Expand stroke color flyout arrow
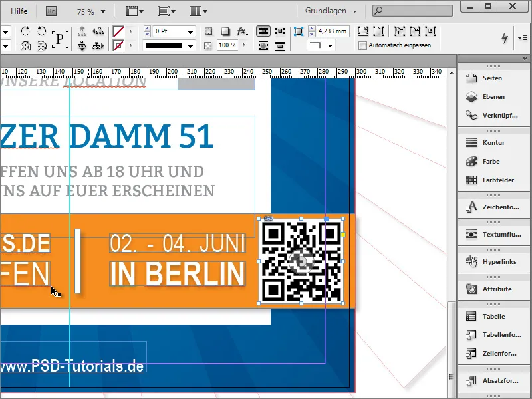Image resolution: width=532 pixels, height=399 pixels. point(130,45)
